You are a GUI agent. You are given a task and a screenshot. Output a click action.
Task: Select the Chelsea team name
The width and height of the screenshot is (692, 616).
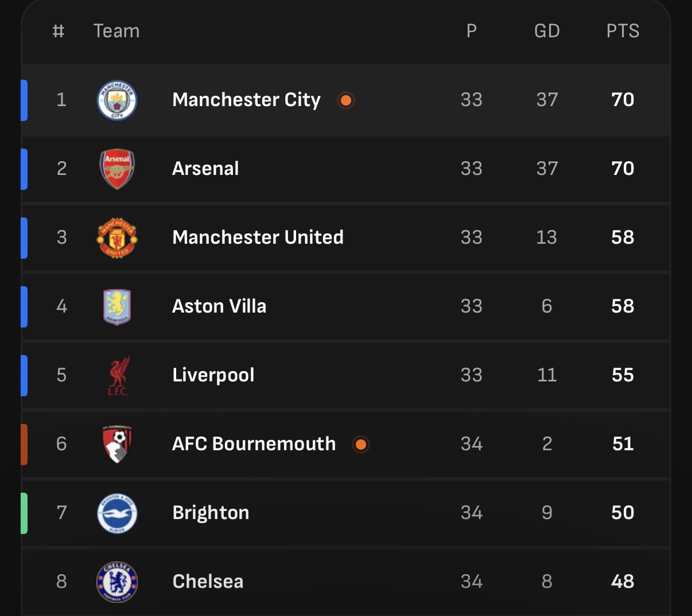[208, 582]
